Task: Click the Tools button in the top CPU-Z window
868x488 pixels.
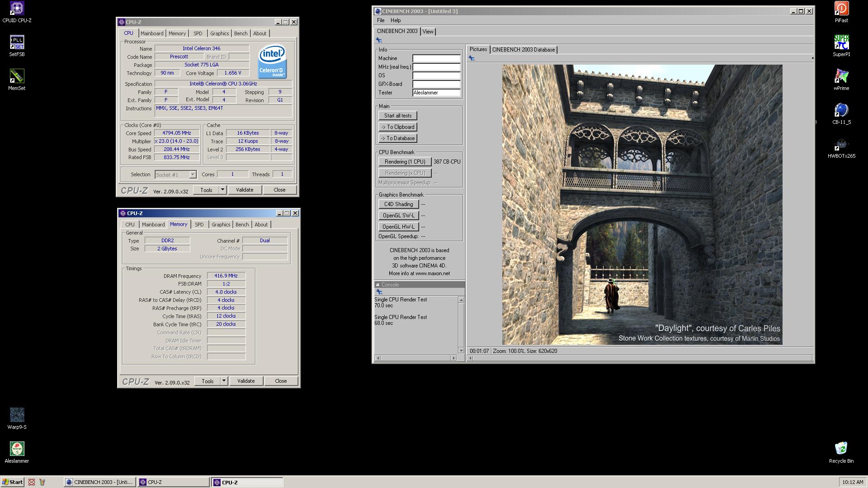Action: point(206,190)
